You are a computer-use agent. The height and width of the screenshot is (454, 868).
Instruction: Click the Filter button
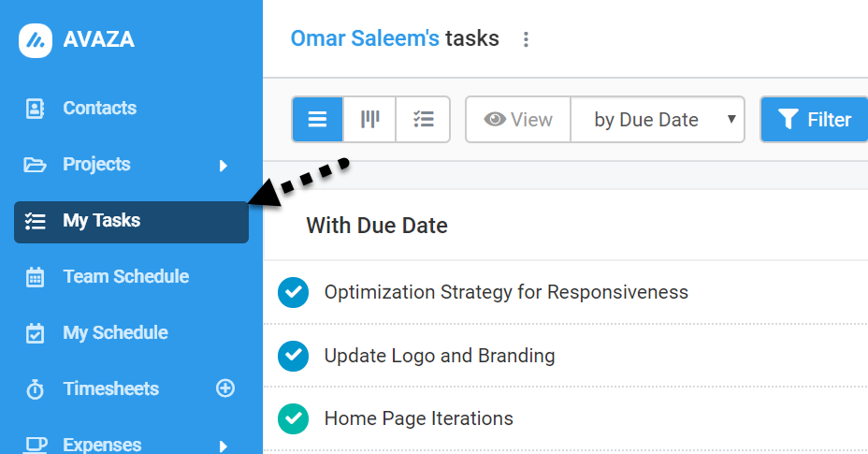pyautogui.click(x=815, y=119)
